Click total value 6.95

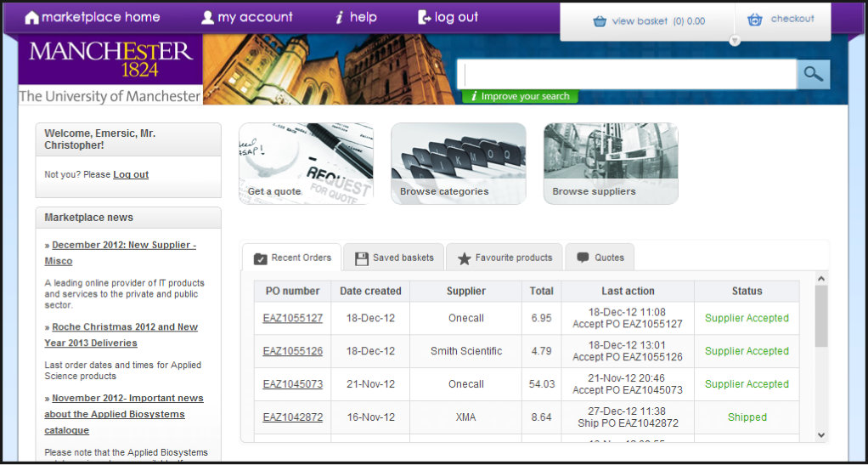coord(541,318)
